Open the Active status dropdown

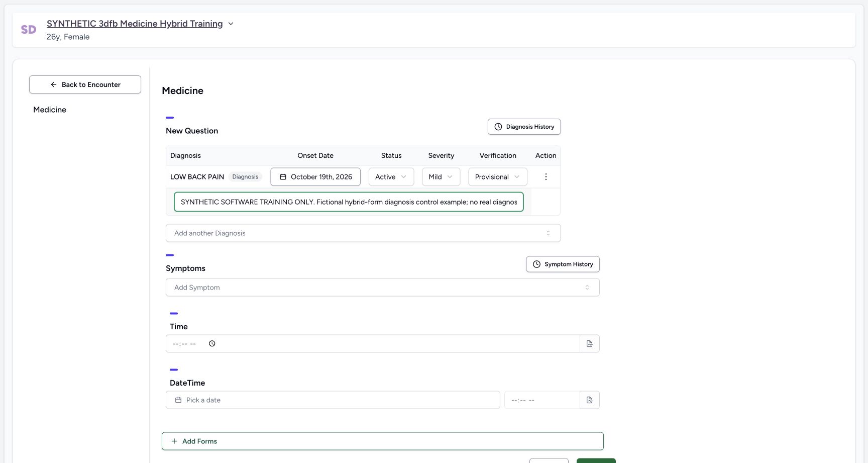391,177
